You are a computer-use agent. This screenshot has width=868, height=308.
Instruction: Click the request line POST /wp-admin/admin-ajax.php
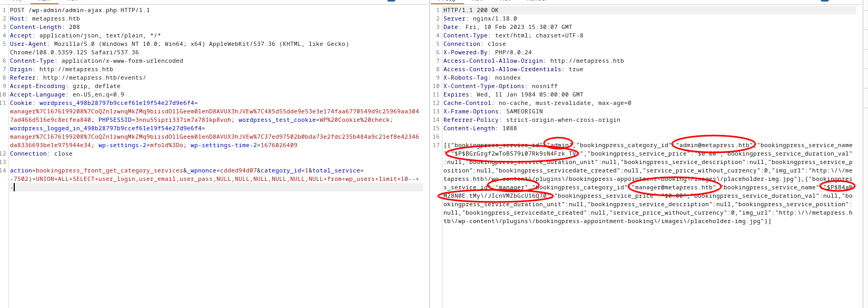(x=80, y=10)
